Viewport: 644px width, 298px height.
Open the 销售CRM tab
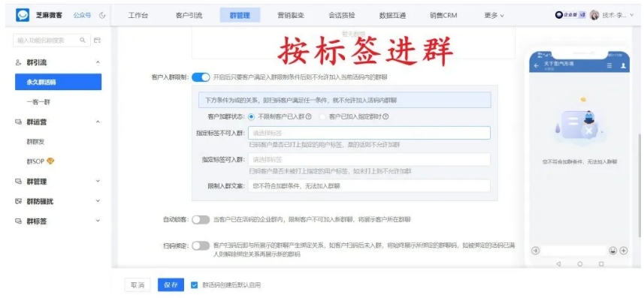coord(443,15)
